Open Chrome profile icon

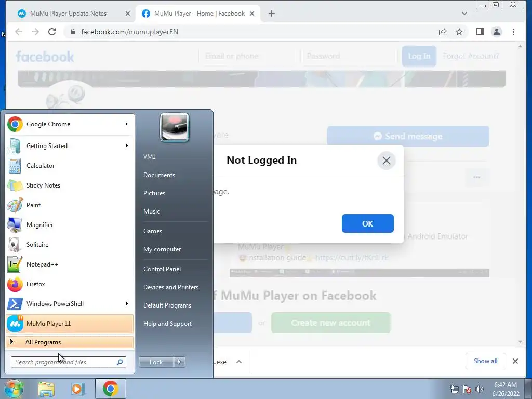[x=496, y=32]
